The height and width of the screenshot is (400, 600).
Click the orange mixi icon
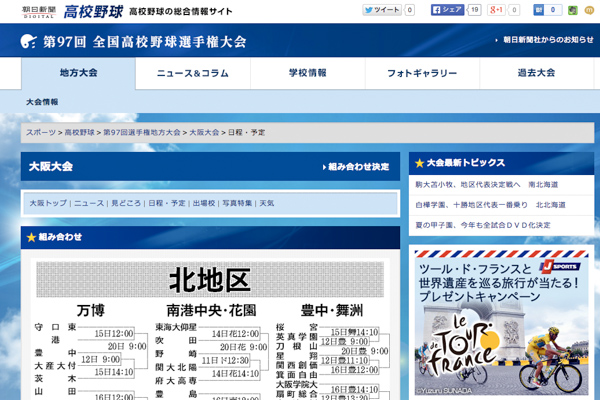[x=589, y=10]
